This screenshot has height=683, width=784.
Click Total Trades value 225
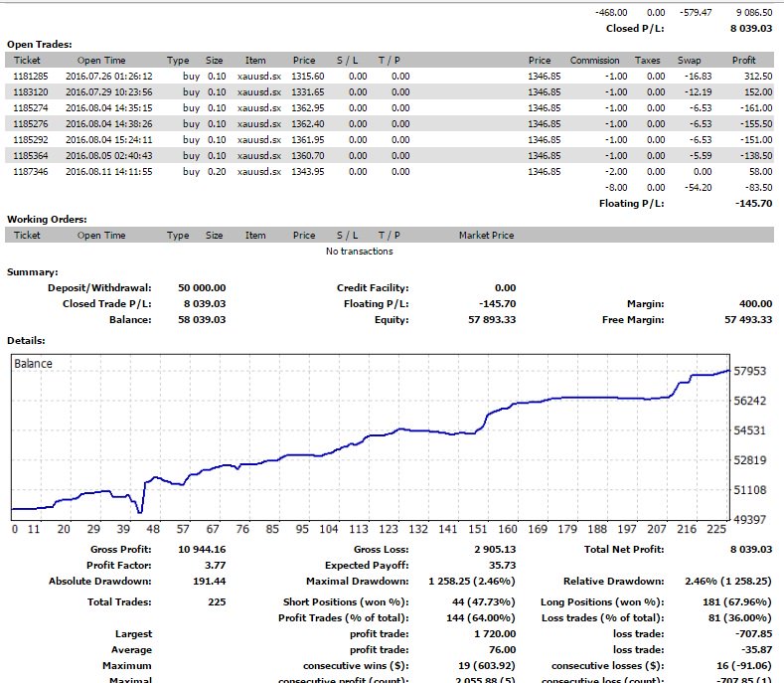point(217,601)
